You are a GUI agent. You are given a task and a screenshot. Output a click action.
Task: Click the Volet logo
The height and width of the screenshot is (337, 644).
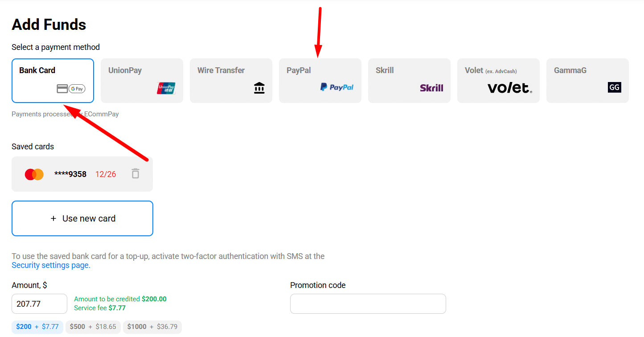pyautogui.click(x=510, y=88)
